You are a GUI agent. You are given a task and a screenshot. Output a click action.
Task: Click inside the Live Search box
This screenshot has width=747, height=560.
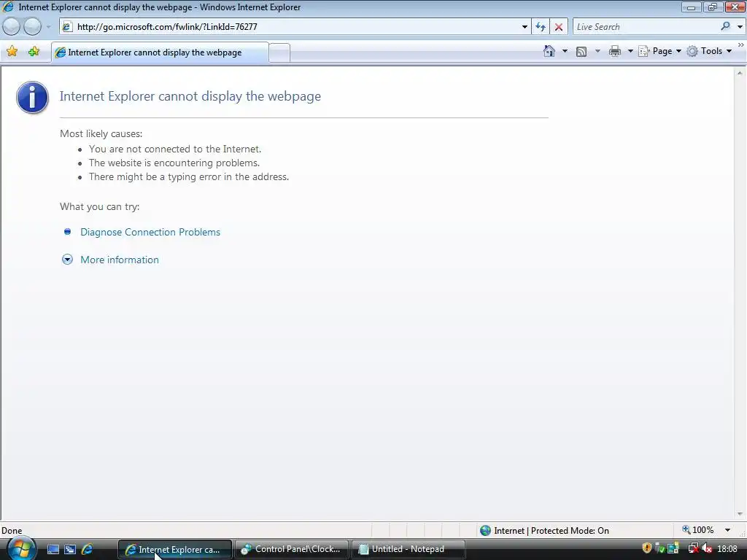pyautogui.click(x=646, y=27)
